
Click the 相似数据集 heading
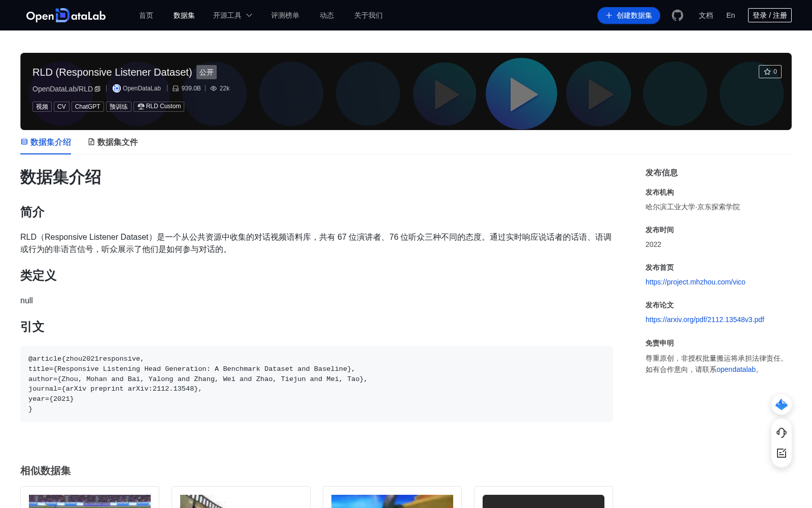click(46, 471)
